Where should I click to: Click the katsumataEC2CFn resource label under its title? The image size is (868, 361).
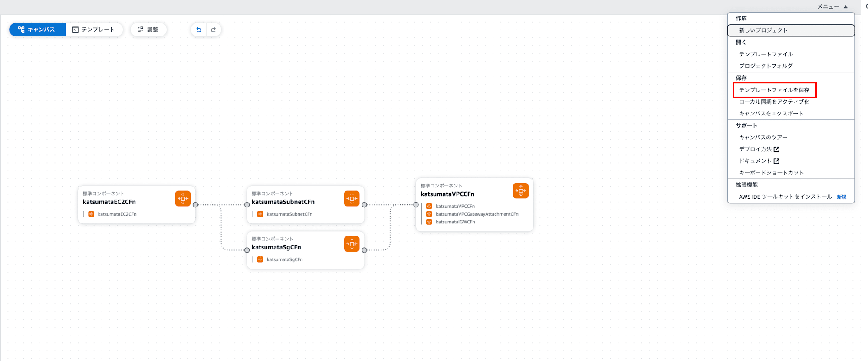click(x=117, y=214)
